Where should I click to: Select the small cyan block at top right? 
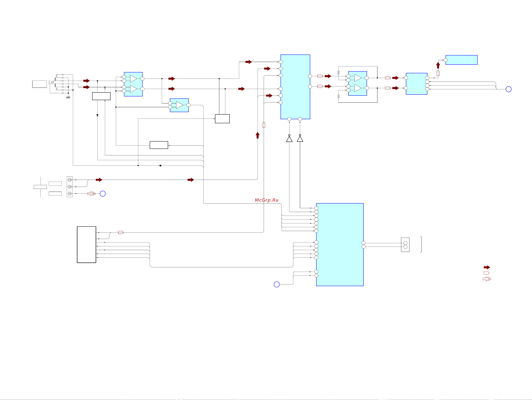tap(461, 60)
